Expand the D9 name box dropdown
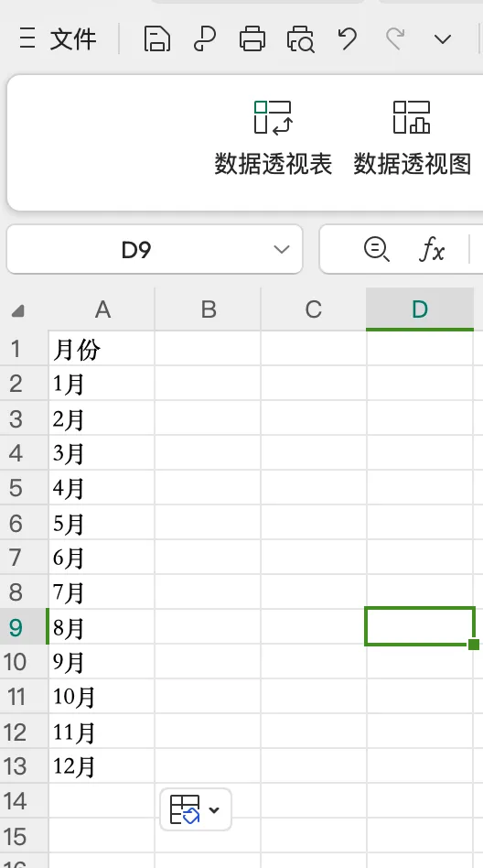This screenshot has width=483, height=868. pos(282,250)
